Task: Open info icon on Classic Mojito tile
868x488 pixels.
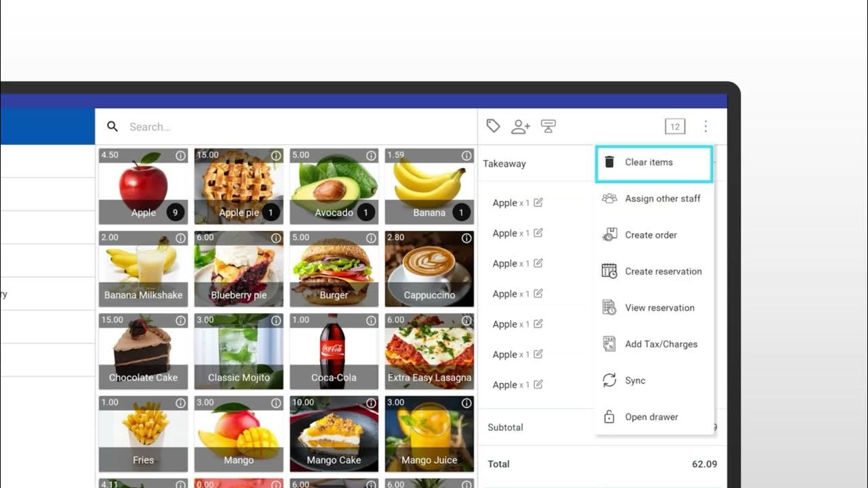Action: [x=276, y=321]
